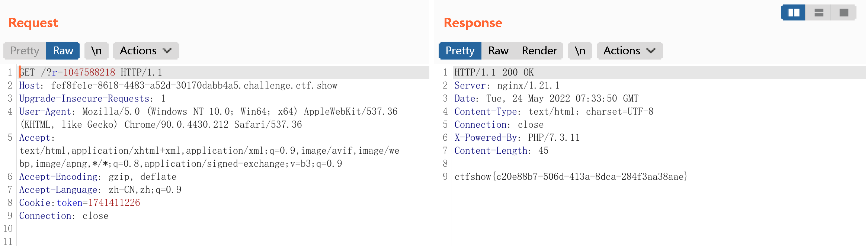This screenshot has width=868, height=246.
Task: Expand the Response Actions menu
Action: (x=630, y=51)
